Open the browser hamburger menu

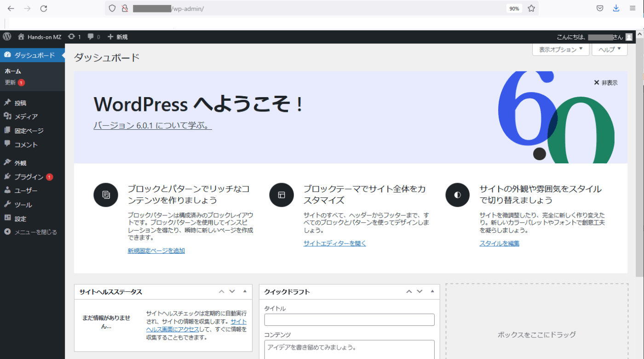point(632,8)
